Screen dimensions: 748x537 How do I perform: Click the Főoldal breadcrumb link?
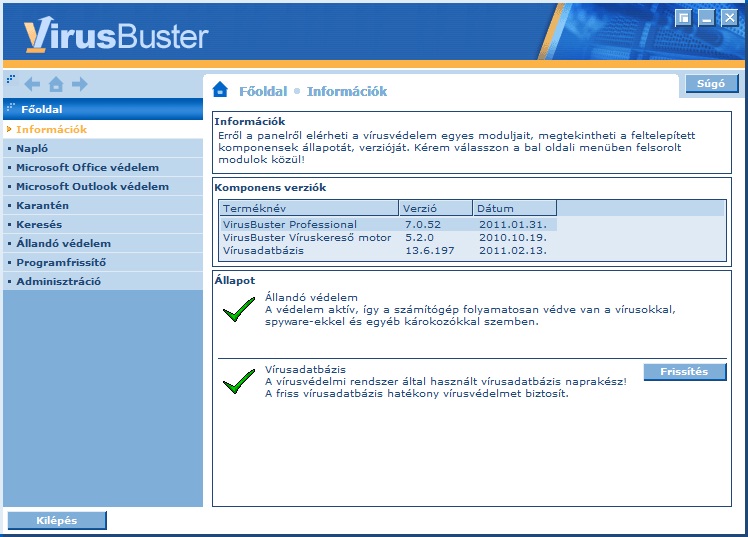[263, 91]
